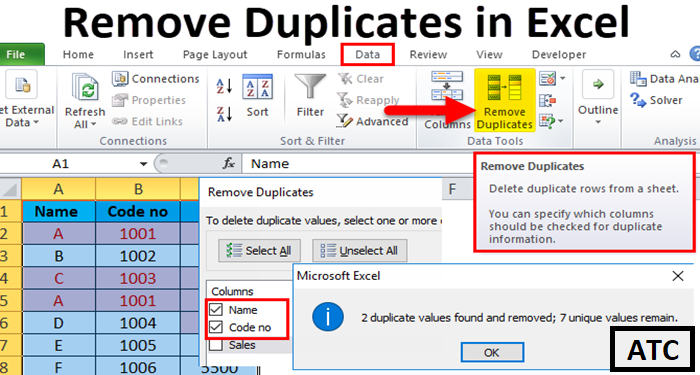The image size is (700, 375).
Task: Check the Sales column checkbox
Action: 216,345
